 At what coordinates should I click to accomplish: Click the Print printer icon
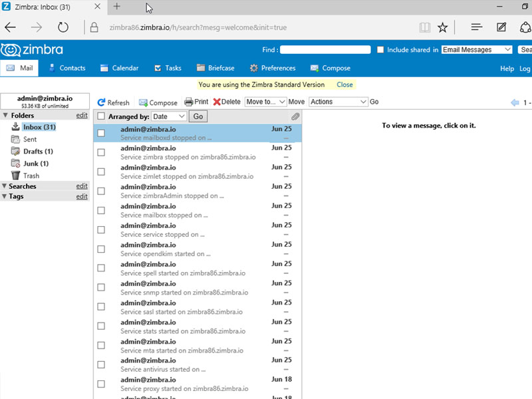coord(188,102)
